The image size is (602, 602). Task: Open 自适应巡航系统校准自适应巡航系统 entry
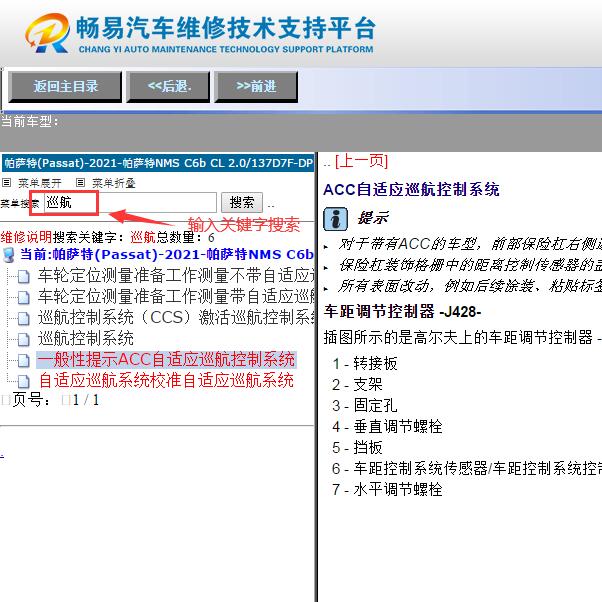point(166,381)
